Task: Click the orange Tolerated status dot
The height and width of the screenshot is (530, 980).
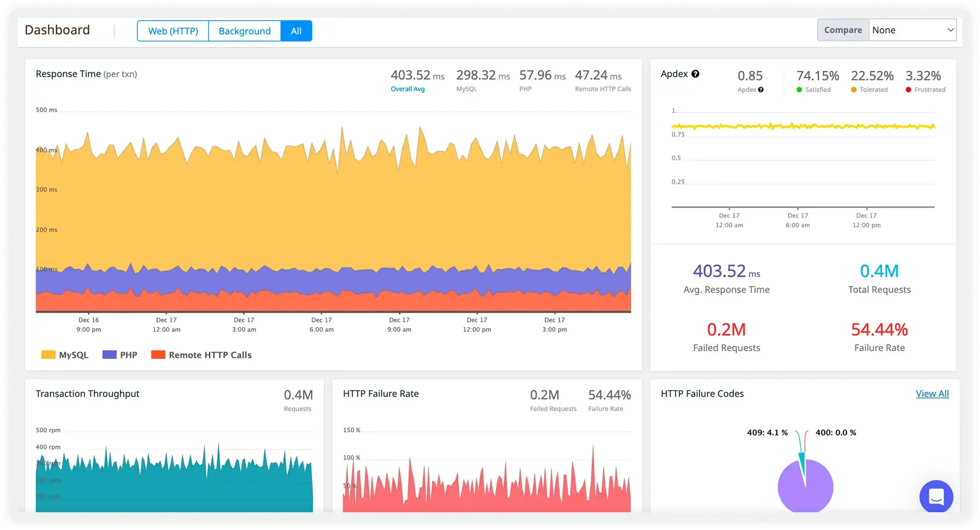Action: tap(854, 90)
